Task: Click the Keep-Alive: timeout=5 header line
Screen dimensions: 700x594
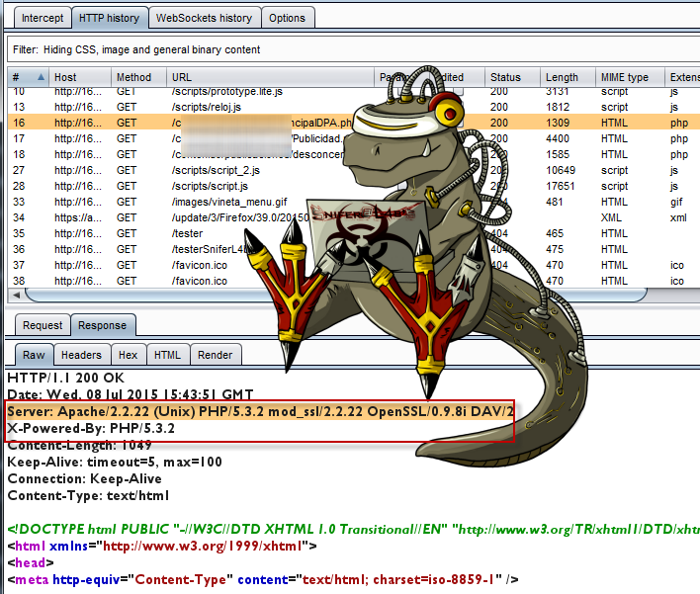Action: (115, 462)
